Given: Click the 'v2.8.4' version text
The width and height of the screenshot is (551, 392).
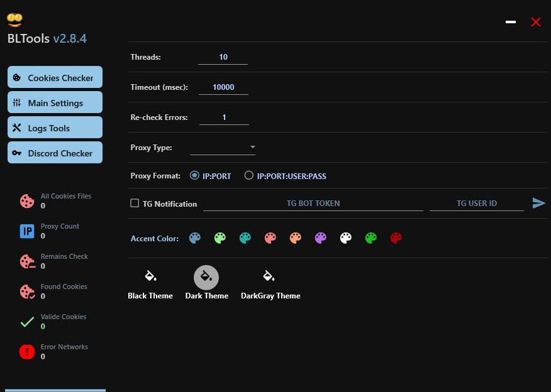Looking at the screenshot, I should (x=70, y=38).
